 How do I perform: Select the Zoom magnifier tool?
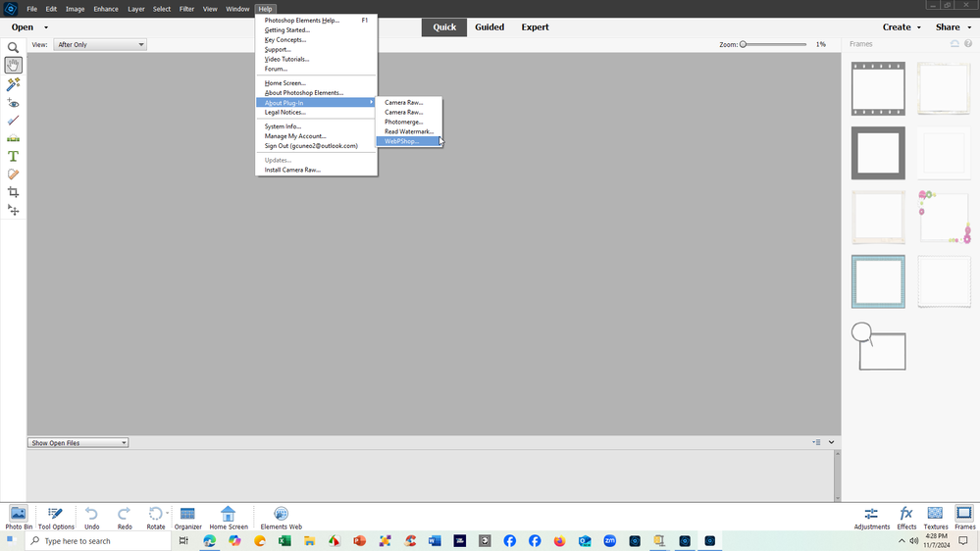[x=13, y=47]
